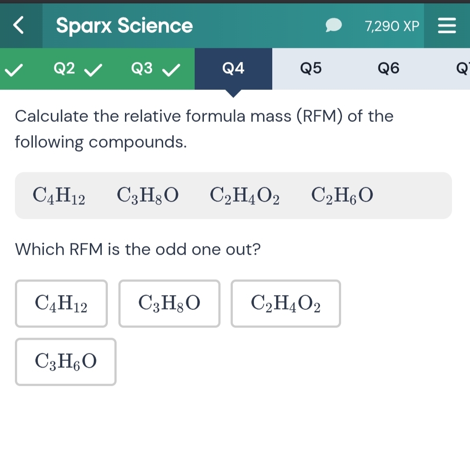Viewport: 470px width, 476px height.
Task: Click the Sparx Science title
Action: (x=124, y=25)
